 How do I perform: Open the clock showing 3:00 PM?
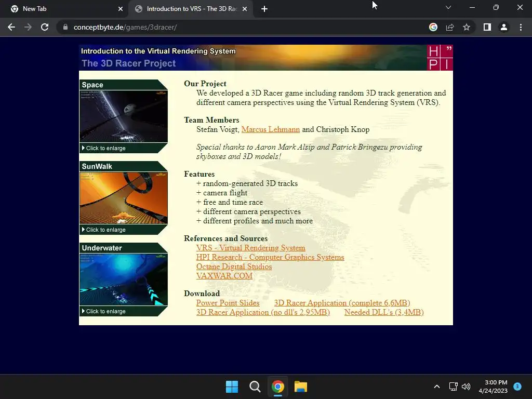coord(493,387)
